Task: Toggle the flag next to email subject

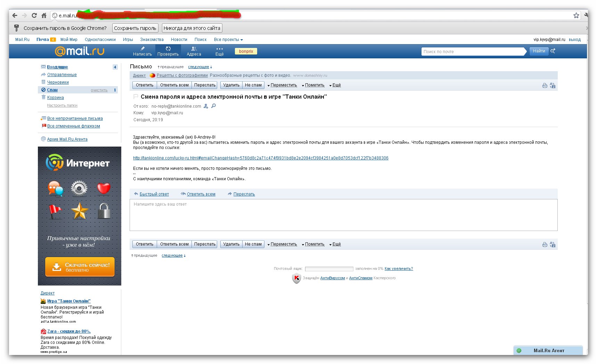Action: click(136, 97)
